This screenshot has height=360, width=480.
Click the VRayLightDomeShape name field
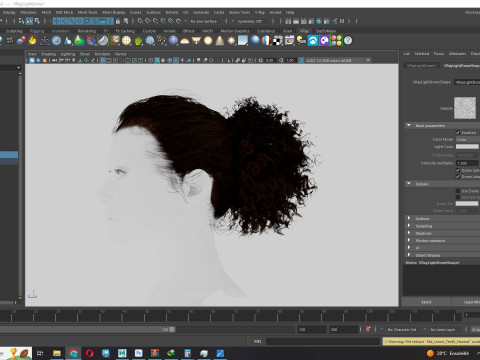pyautogui.click(x=467, y=82)
